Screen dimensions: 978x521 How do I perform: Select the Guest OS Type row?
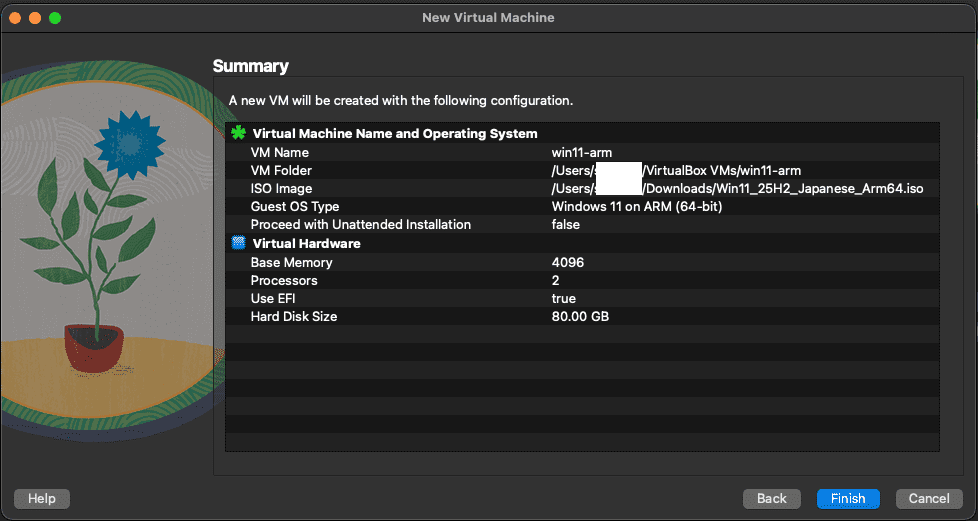pos(295,206)
